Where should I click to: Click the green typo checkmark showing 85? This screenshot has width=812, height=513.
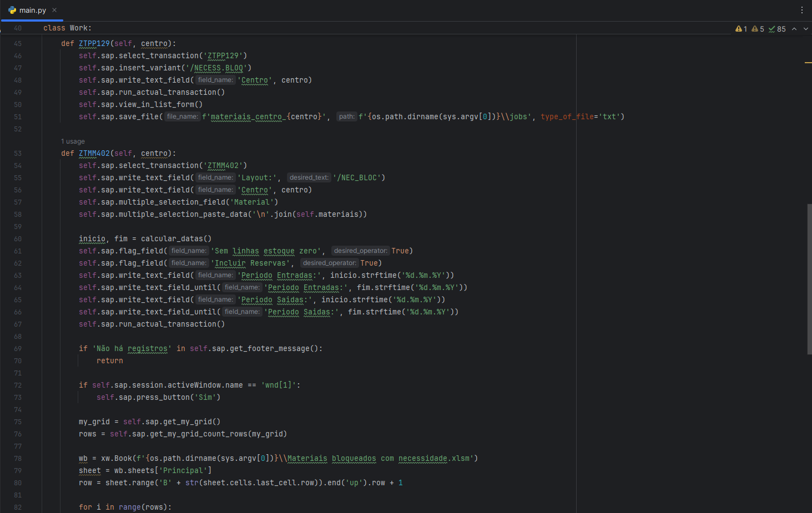[x=777, y=29]
